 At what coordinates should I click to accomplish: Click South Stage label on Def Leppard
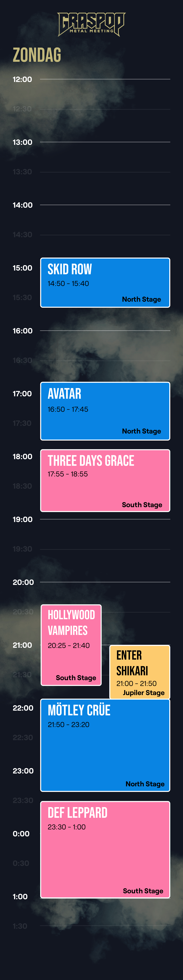[143, 891]
